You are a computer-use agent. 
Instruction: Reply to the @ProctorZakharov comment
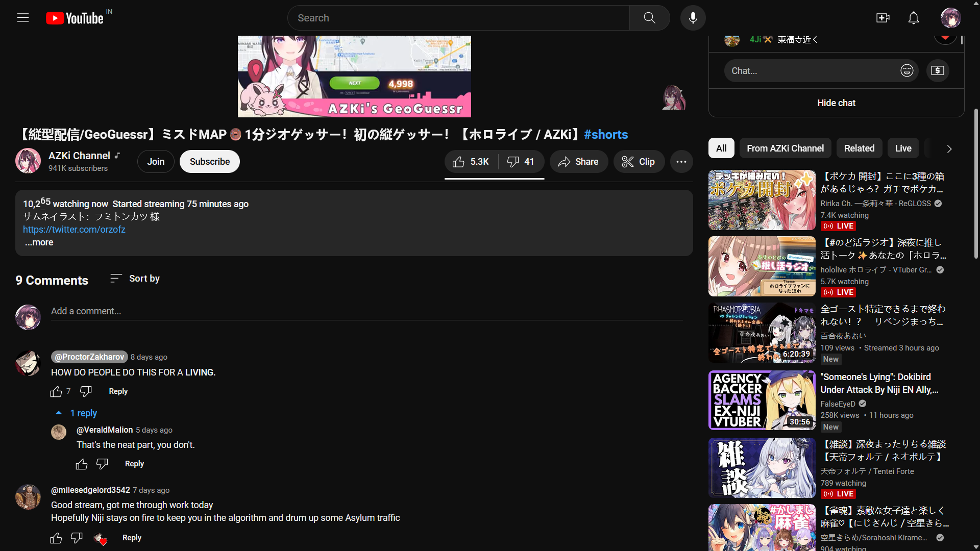[118, 391]
